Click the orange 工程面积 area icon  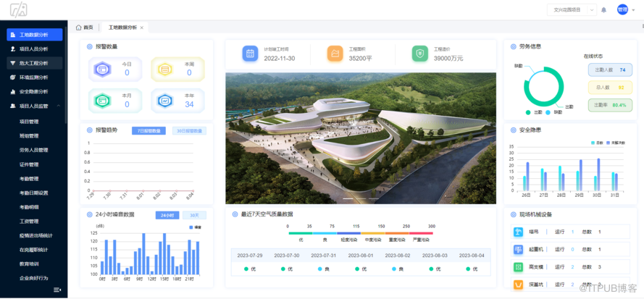point(335,54)
